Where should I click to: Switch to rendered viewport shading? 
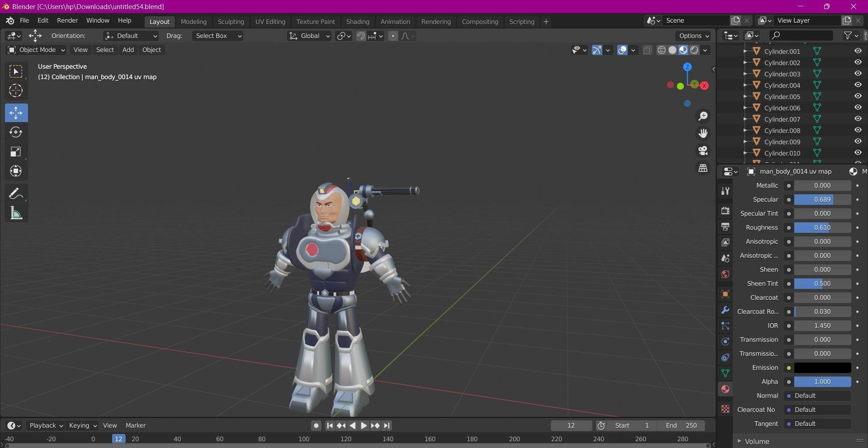pyautogui.click(x=694, y=50)
